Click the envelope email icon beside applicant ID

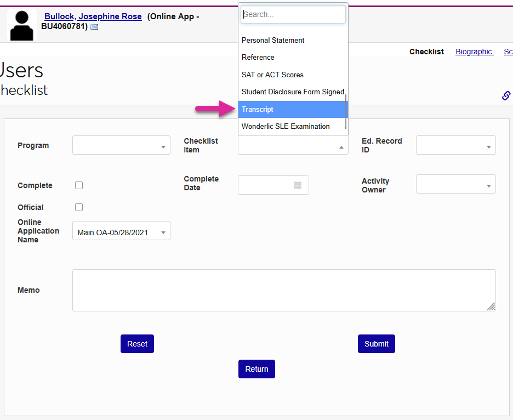pyautogui.click(x=94, y=27)
